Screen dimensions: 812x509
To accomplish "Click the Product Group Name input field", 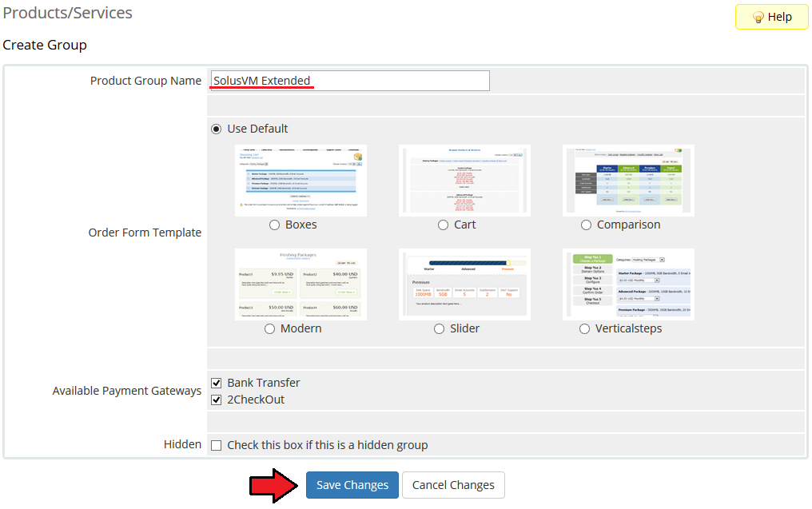I will click(x=349, y=81).
